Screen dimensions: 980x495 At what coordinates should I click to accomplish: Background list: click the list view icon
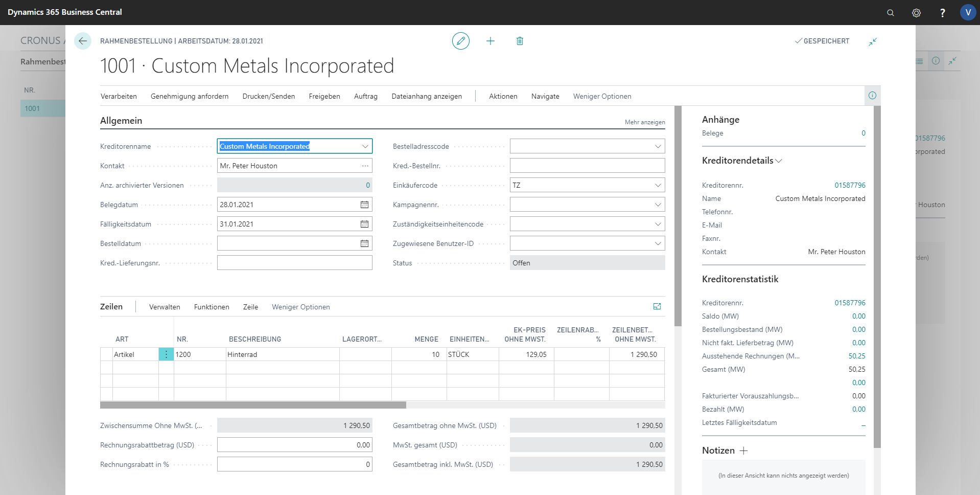pyautogui.click(x=920, y=61)
